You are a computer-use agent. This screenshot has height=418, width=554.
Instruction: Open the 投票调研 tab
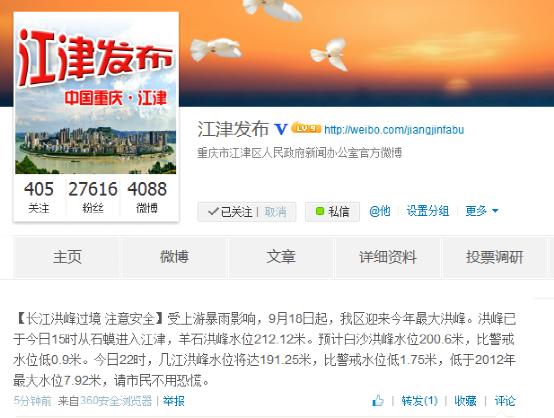pos(494,257)
